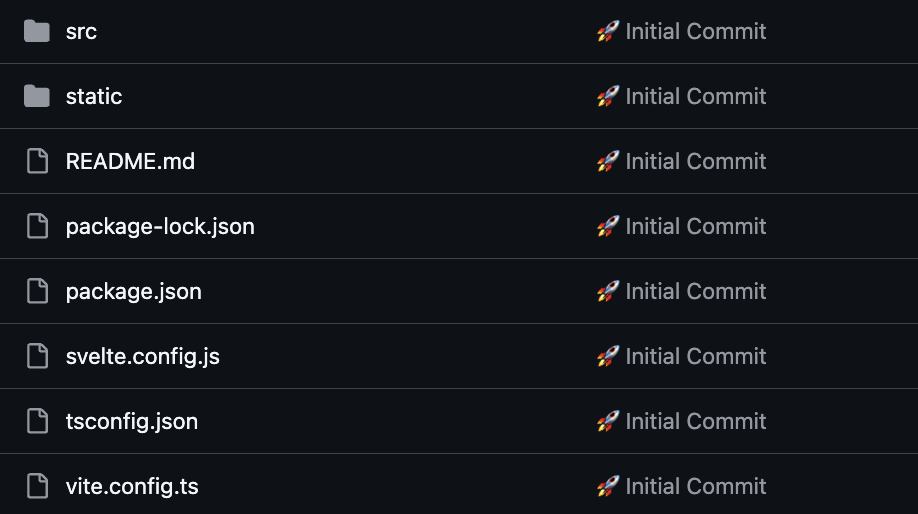View Initial Commit for package.json
The width and height of the screenshot is (918, 514).
[x=695, y=291]
